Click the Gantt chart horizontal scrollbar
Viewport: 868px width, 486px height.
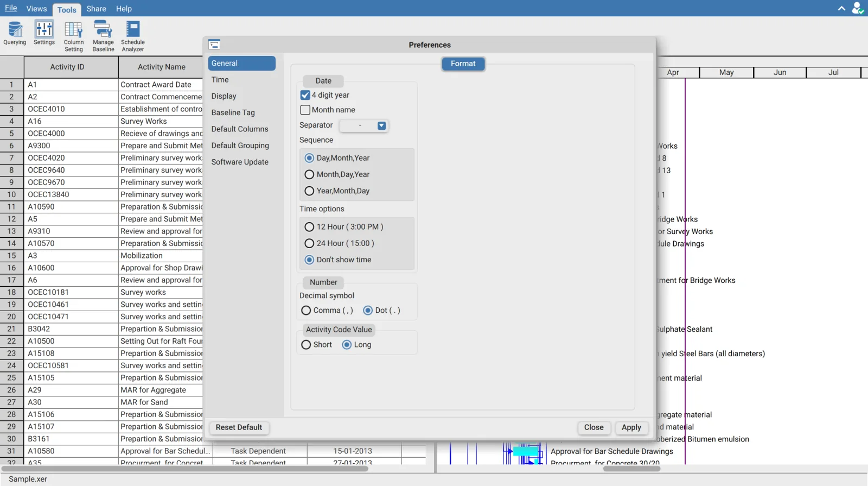point(631,469)
